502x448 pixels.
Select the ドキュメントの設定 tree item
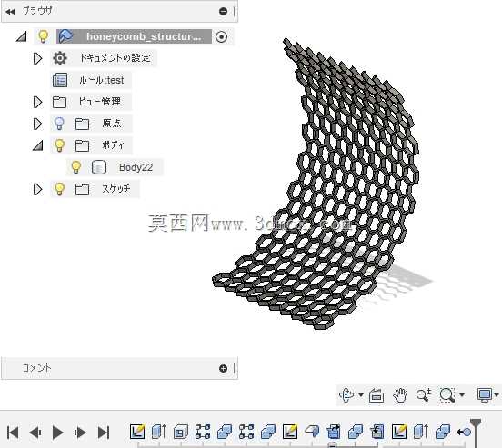pos(115,58)
